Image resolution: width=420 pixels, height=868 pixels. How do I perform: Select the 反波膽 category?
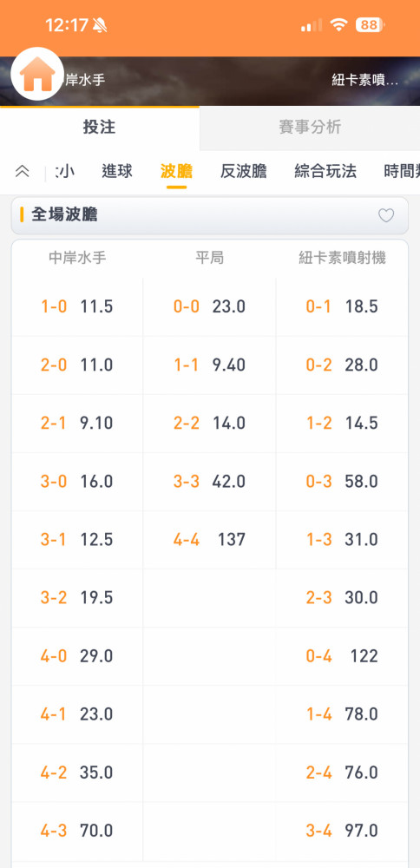coord(244,172)
